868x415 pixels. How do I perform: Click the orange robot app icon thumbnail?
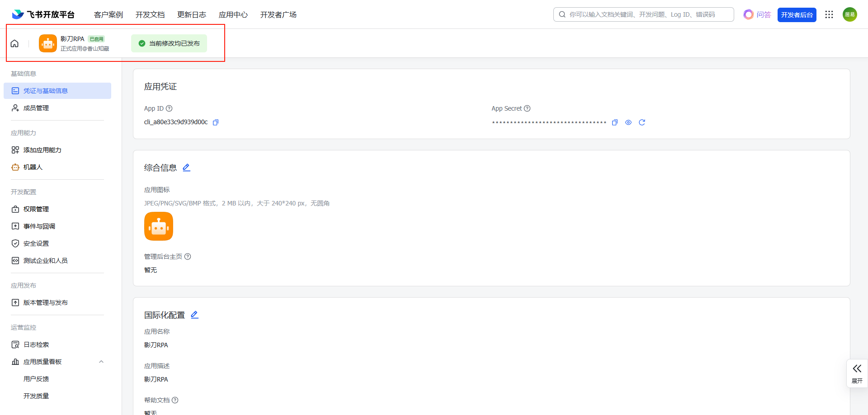tap(159, 226)
